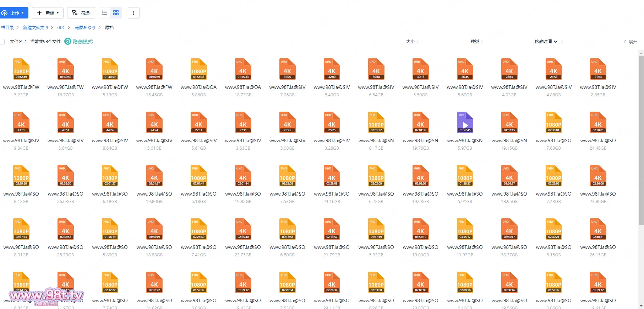Click the 筛选 filter button
Screen dimensions: 644x309
point(81,13)
